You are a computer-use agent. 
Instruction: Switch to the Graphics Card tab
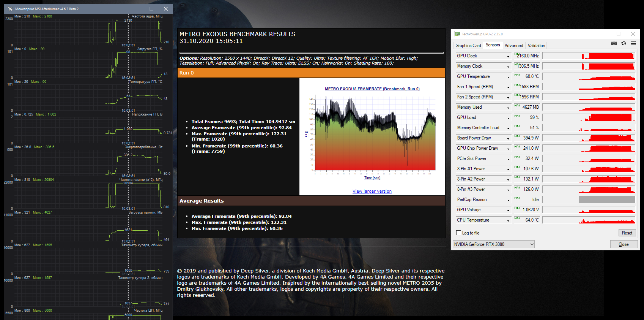tap(468, 46)
